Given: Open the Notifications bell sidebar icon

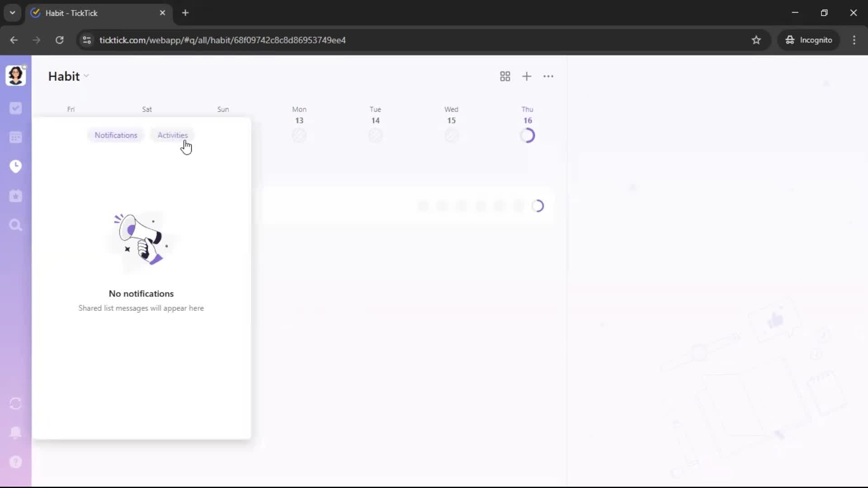Looking at the screenshot, I should (x=15, y=432).
